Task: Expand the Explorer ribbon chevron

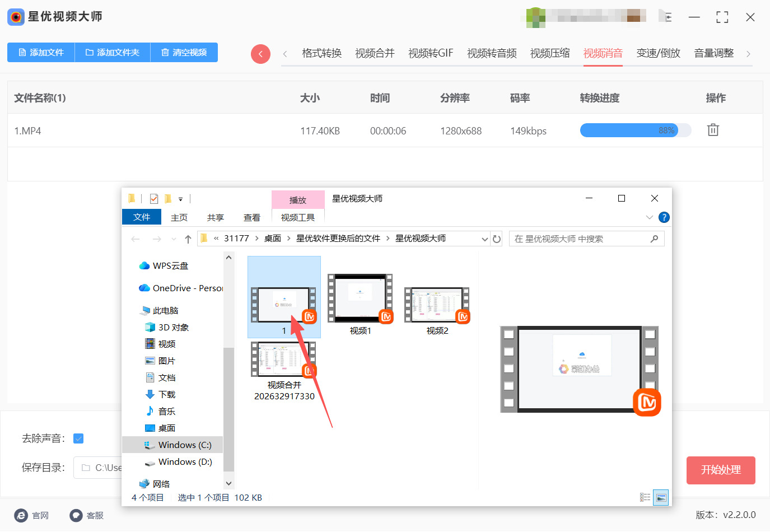Action: click(650, 217)
